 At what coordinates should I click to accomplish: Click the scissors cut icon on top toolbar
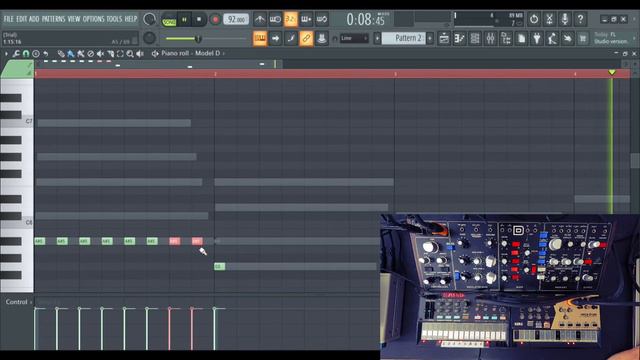tap(549, 19)
